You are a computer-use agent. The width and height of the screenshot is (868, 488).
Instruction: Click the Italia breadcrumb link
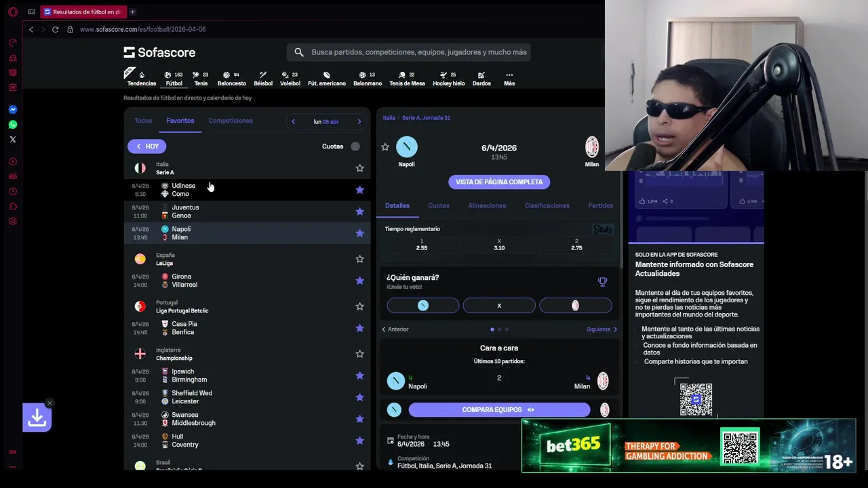389,118
